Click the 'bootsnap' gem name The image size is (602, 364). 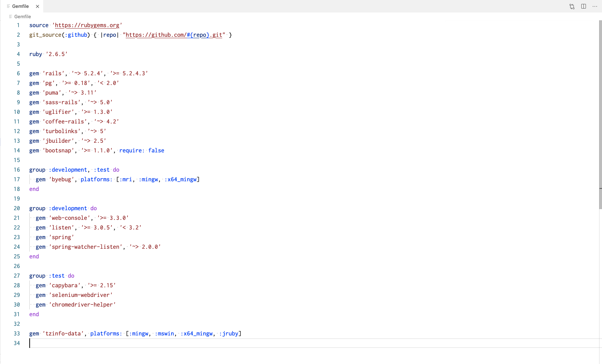[59, 151]
